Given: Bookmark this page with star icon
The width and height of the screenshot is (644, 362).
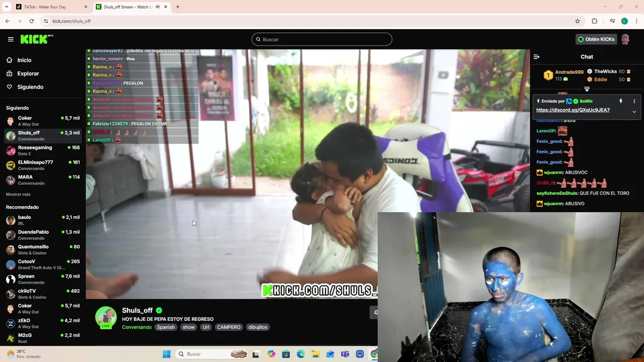Looking at the screenshot, I should (578, 21).
